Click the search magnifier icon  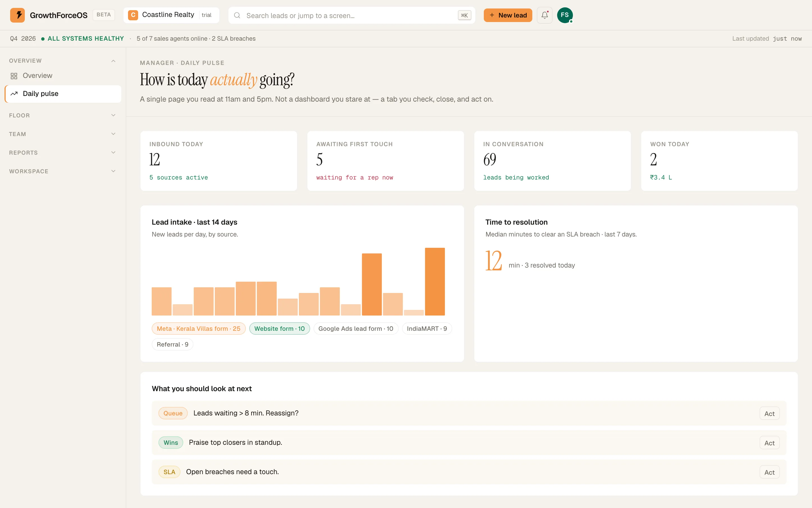(237, 16)
